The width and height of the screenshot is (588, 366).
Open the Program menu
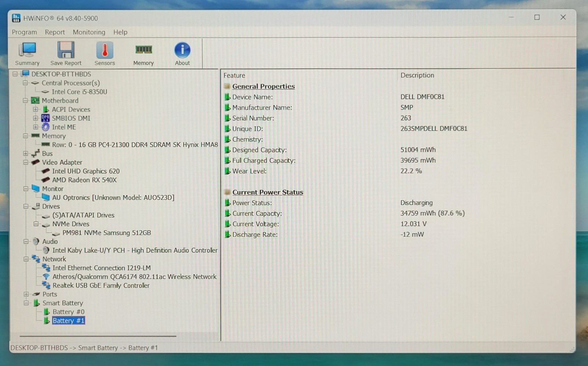24,32
